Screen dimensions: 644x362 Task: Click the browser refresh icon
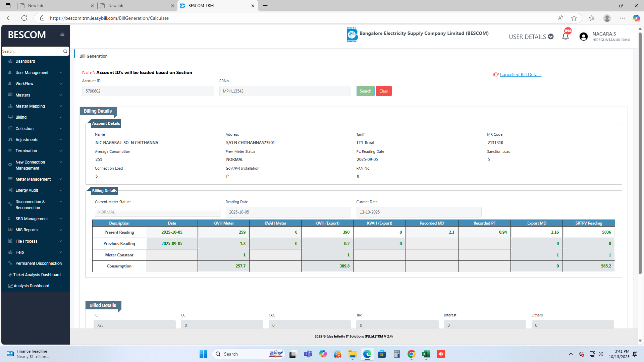tap(24, 18)
